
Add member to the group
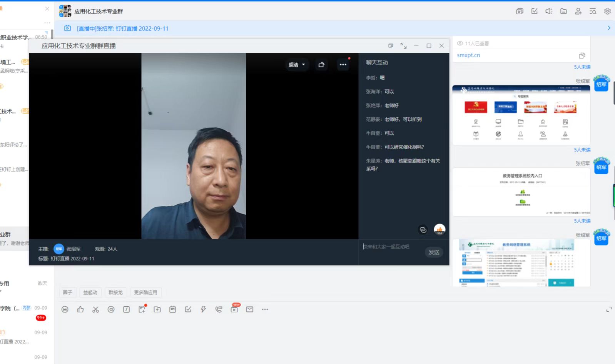(x=578, y=11)
